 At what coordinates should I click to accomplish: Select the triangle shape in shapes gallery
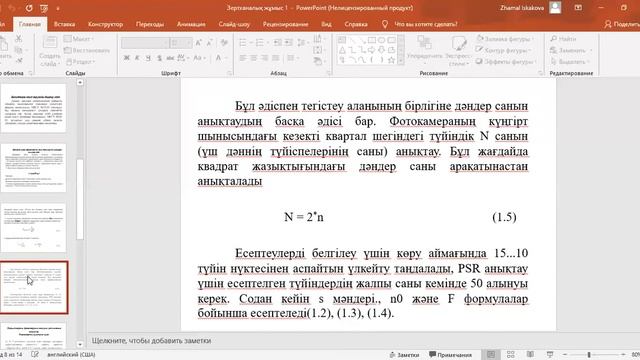coord(342,50)
